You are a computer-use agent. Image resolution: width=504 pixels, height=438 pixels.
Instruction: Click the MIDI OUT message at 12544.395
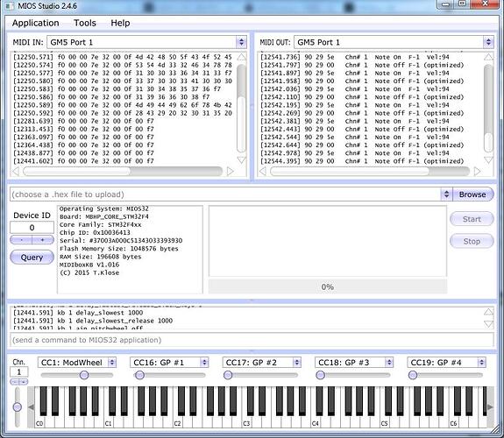pyautogui.click(x=362, y=161)
